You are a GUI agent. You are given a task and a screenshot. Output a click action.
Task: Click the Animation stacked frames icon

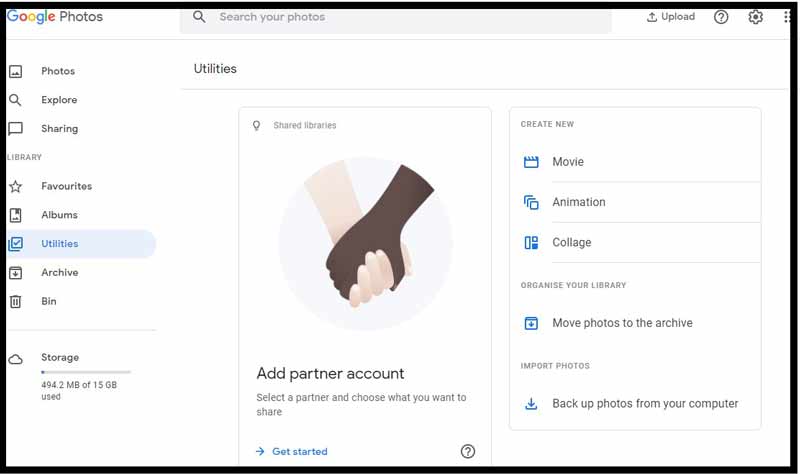click(531, 202)
